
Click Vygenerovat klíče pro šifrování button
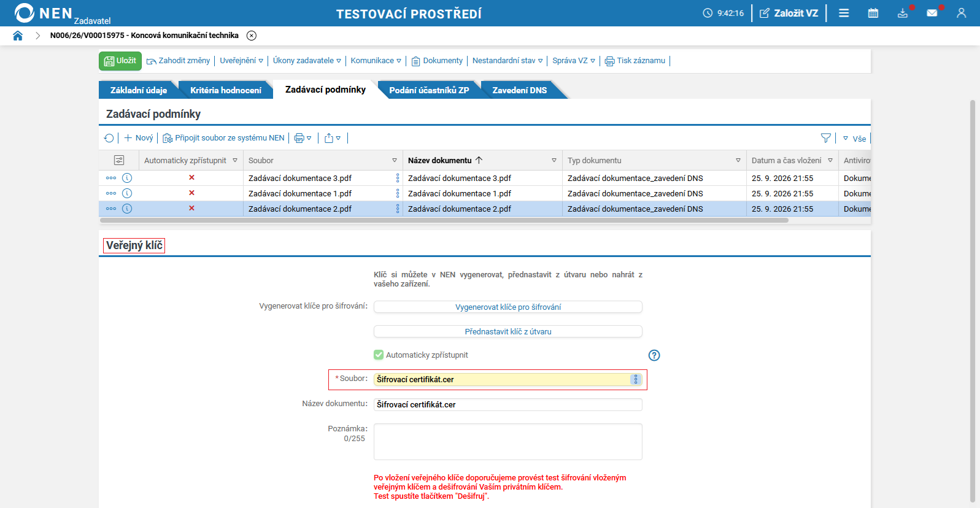pos(508,307)
